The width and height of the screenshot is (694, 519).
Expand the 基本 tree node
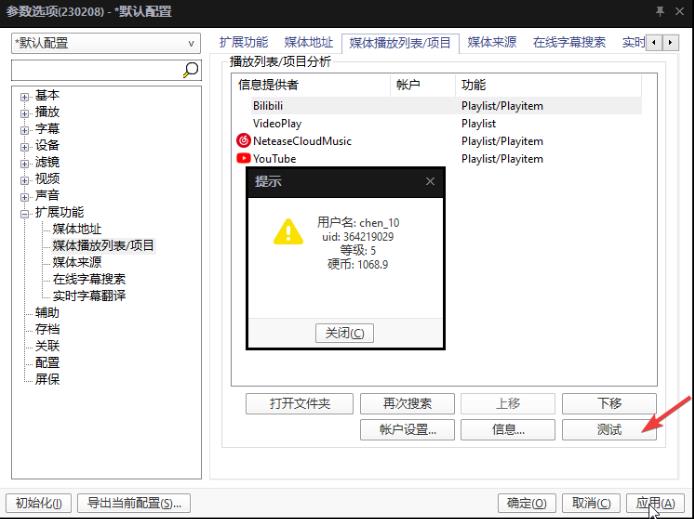[25, 96]
